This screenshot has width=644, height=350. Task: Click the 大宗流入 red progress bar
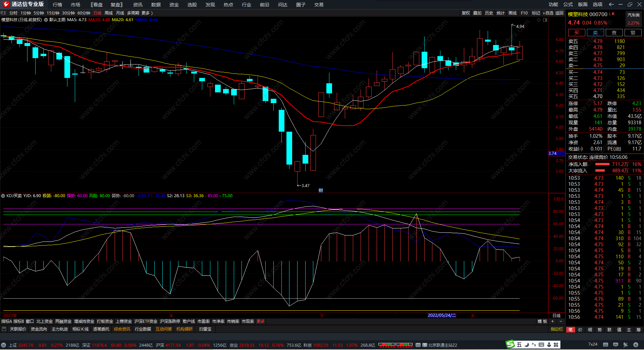click(x=600, y=171)
